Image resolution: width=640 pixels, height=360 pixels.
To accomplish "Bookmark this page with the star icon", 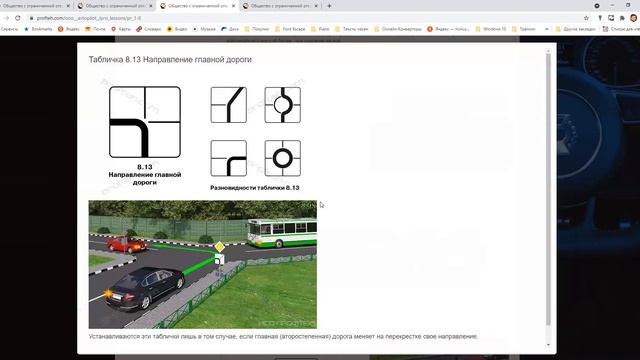I will coord(586,18).
